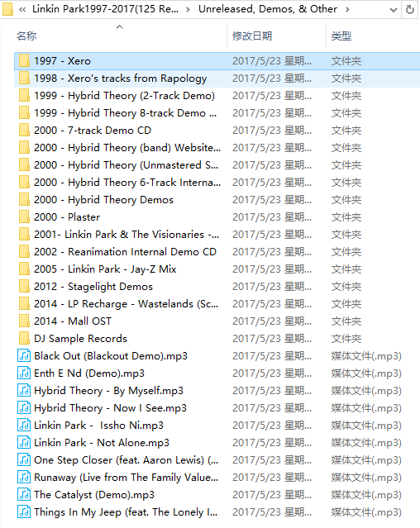420x528 pixels.
Task: Sort files by the 名称 column header
Action: 26,36
